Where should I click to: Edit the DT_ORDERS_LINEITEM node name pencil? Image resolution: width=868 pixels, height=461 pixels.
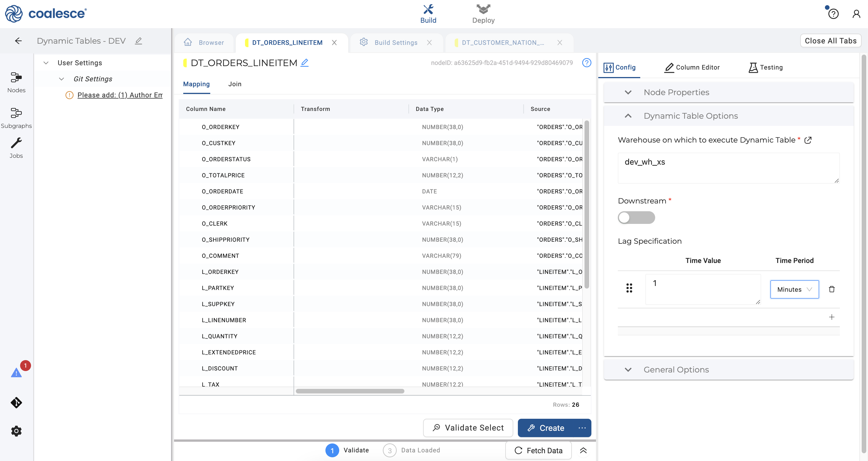tap(305, 63)
